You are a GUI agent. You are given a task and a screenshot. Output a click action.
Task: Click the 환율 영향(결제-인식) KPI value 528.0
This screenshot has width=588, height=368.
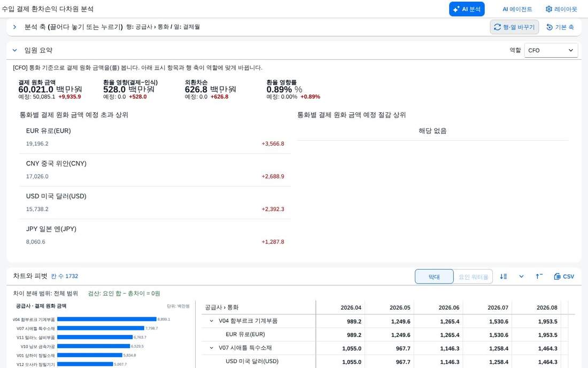pos(114,89)
